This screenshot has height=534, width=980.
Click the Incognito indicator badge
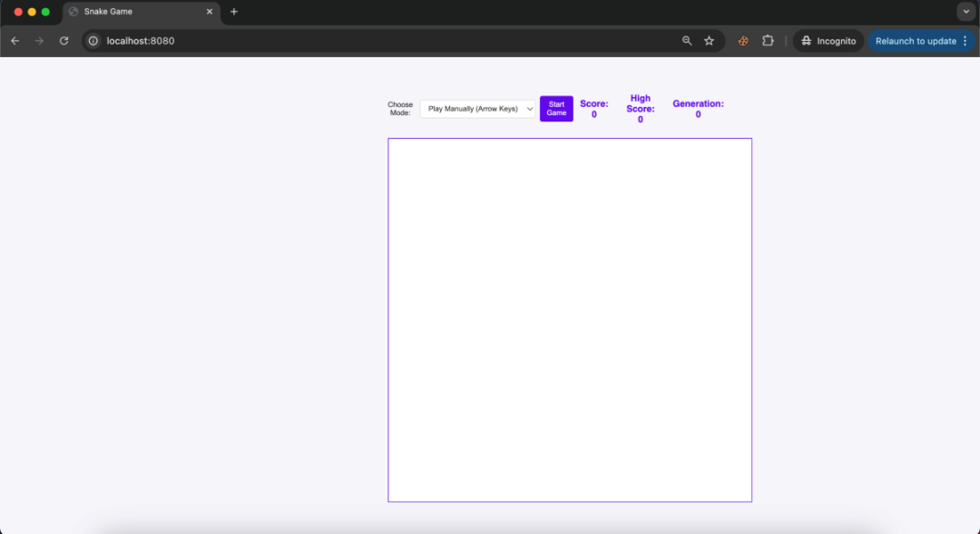pos(828,41)
